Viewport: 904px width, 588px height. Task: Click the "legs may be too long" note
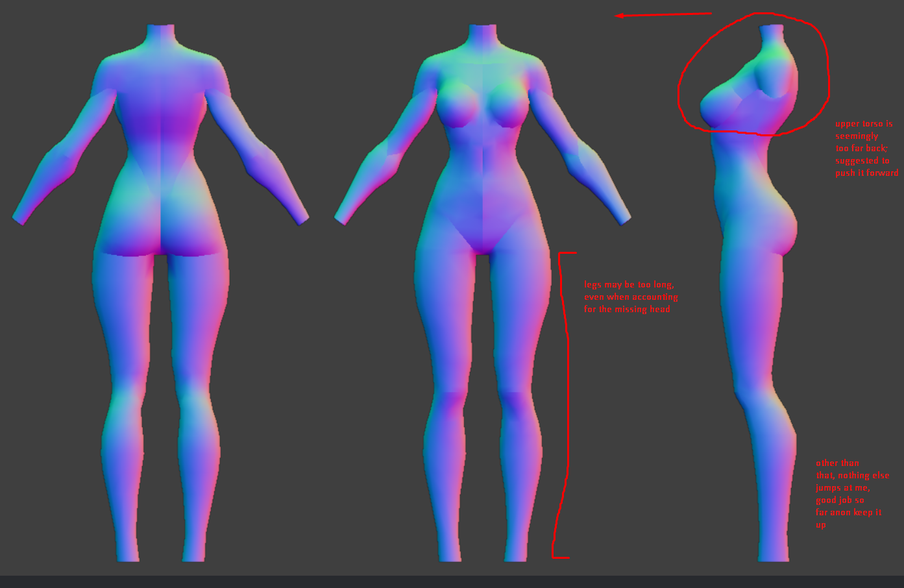pyautogui.click(x=630, y=297)
